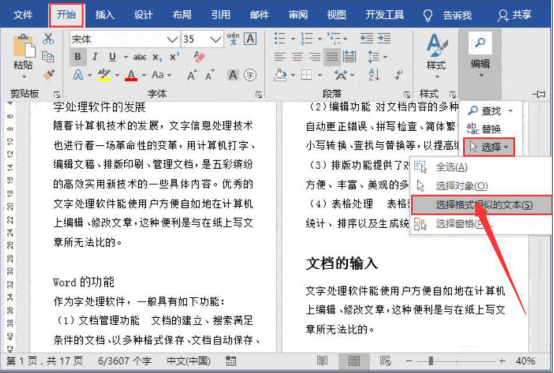
Task: Open the Paragraph dialog launcher
Action: 407,94
